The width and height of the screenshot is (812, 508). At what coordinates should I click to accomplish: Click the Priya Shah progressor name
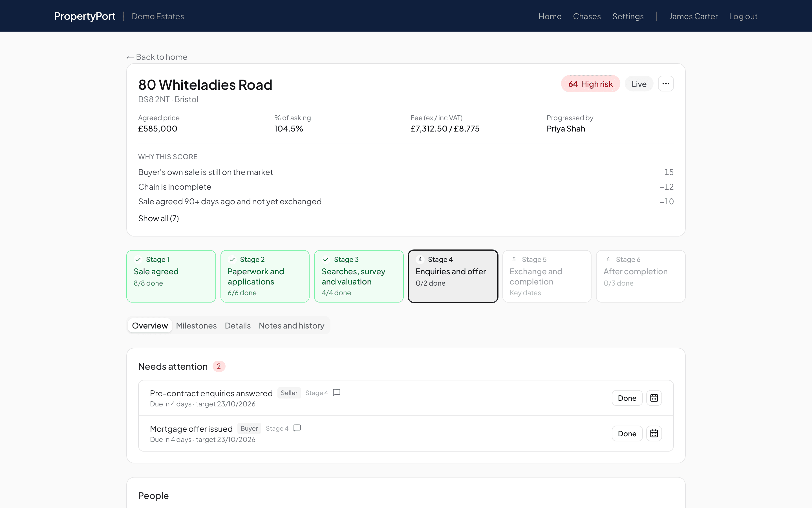pos(566,129)
